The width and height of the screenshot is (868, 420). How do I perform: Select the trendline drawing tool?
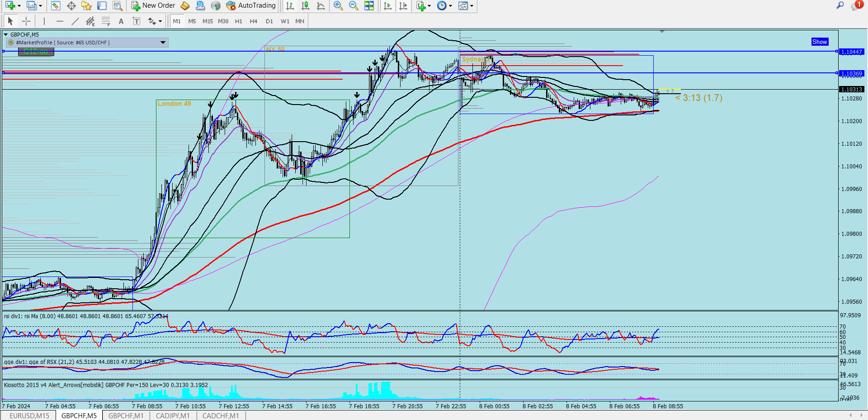pos(75,21)
